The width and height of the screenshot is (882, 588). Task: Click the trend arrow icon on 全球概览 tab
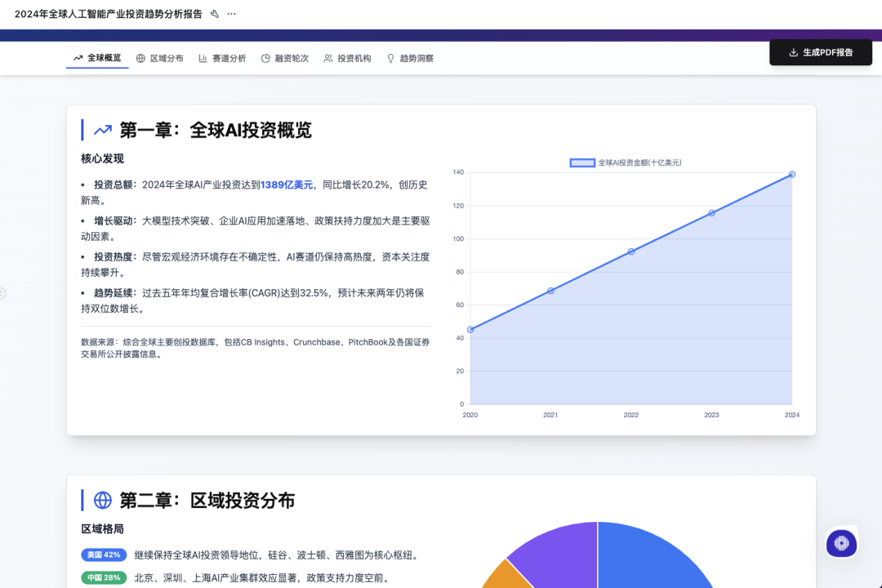(x=78, y=58)
